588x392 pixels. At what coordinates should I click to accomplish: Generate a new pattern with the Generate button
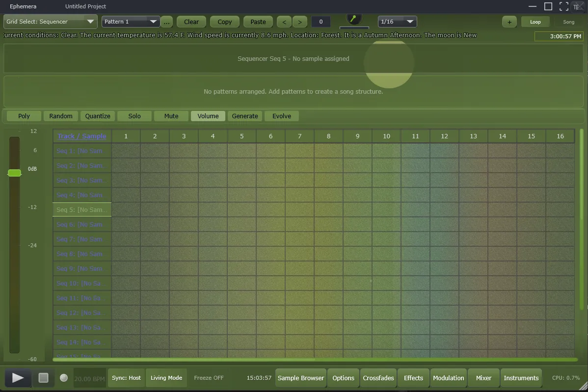[x=245, y=116]
